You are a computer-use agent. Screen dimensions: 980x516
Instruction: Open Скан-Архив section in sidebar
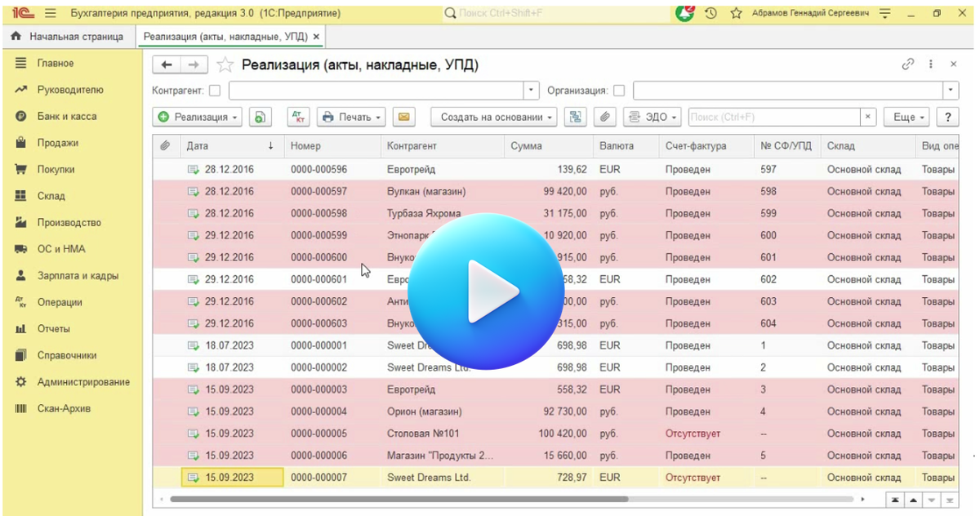64,408
